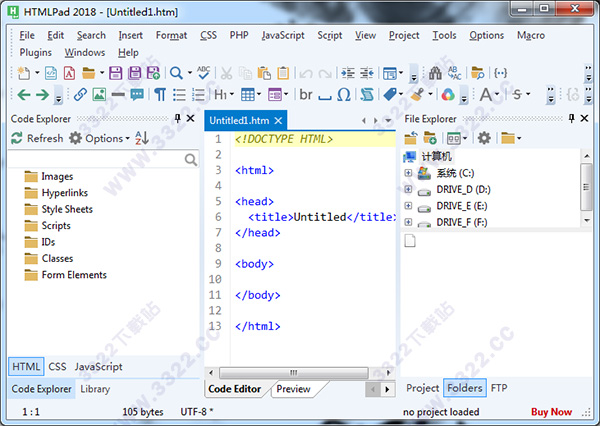Insert an unordered bullet list
Viewport: 600px width, 426px height.
(179, 94)
